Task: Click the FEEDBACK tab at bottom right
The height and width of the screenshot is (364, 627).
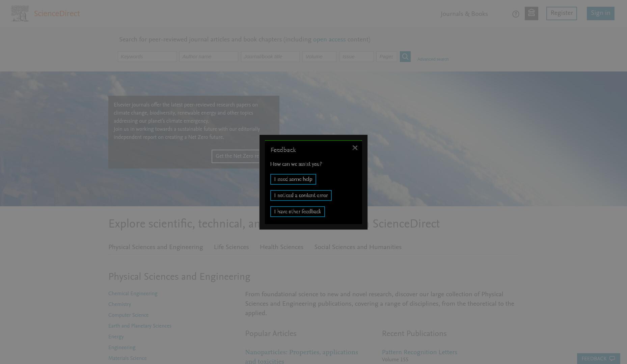Action: coord(598,359)
